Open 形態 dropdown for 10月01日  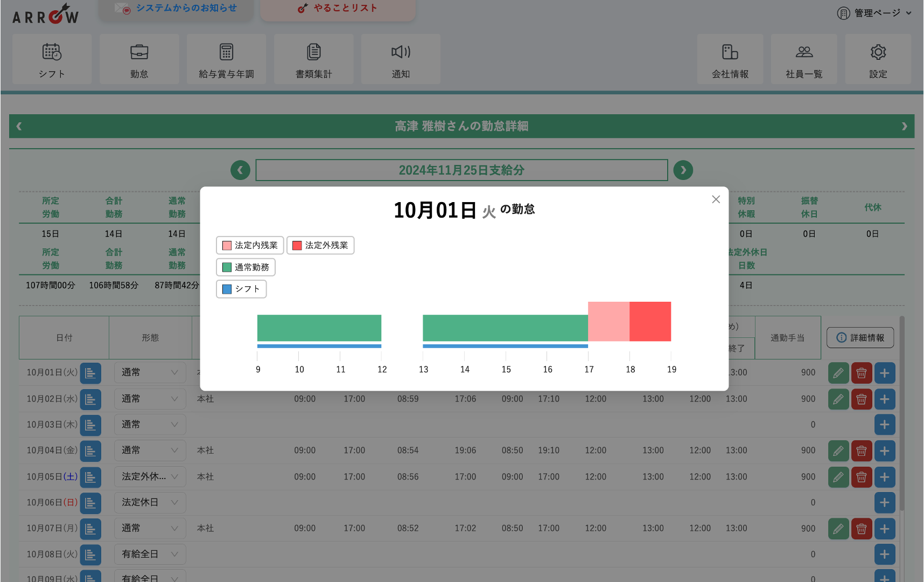click(x=150, y=372)
